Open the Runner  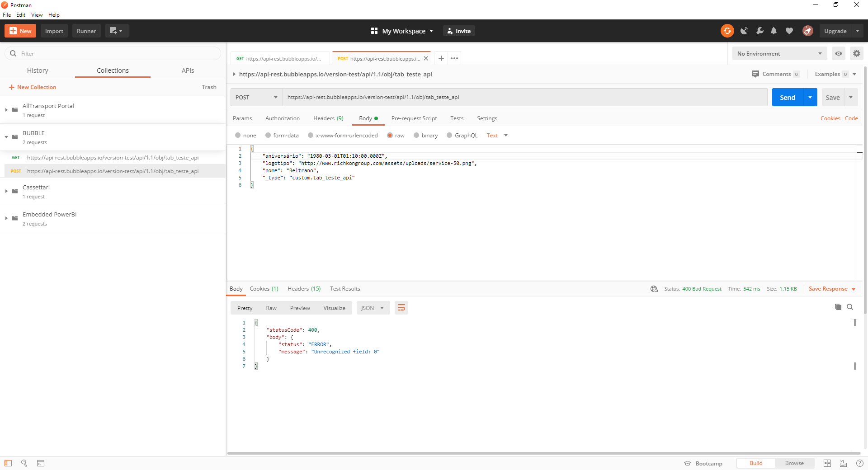[86, 31]
